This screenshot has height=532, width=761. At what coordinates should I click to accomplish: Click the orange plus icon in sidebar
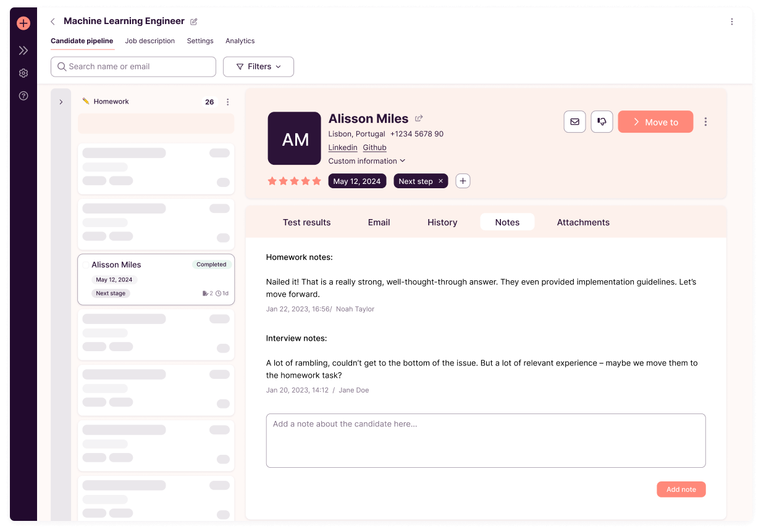point(23,23)
